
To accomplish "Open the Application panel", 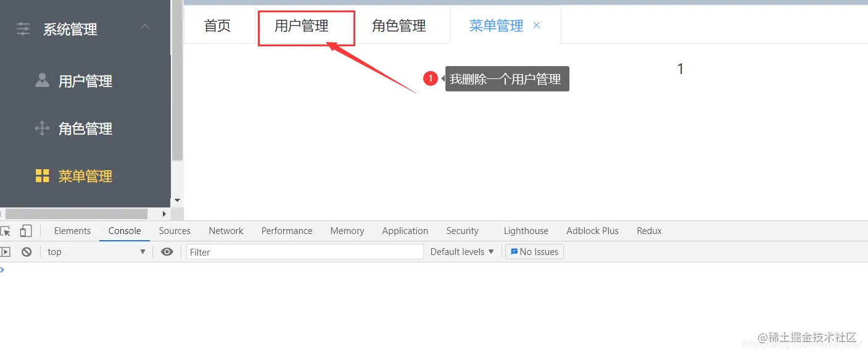I will 405,231.
